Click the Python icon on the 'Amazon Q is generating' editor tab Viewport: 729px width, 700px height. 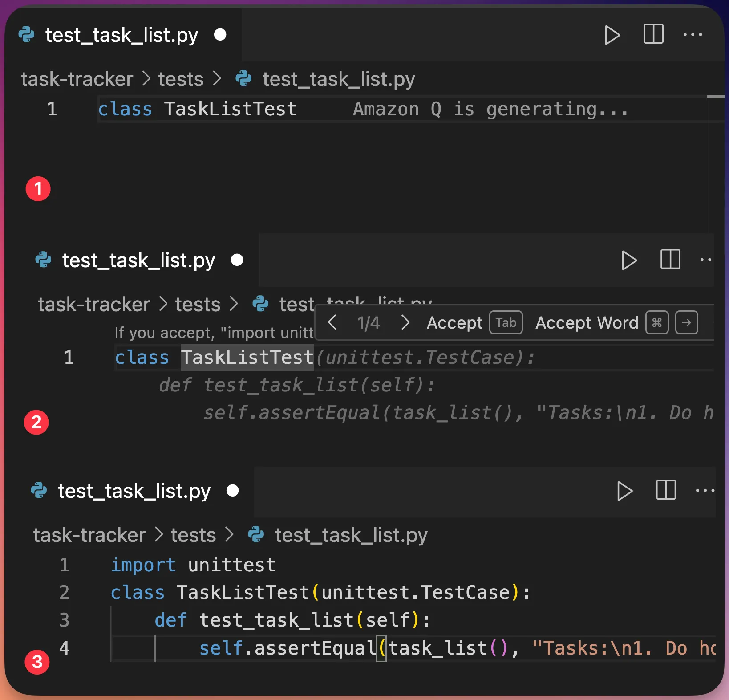(27, 35)
